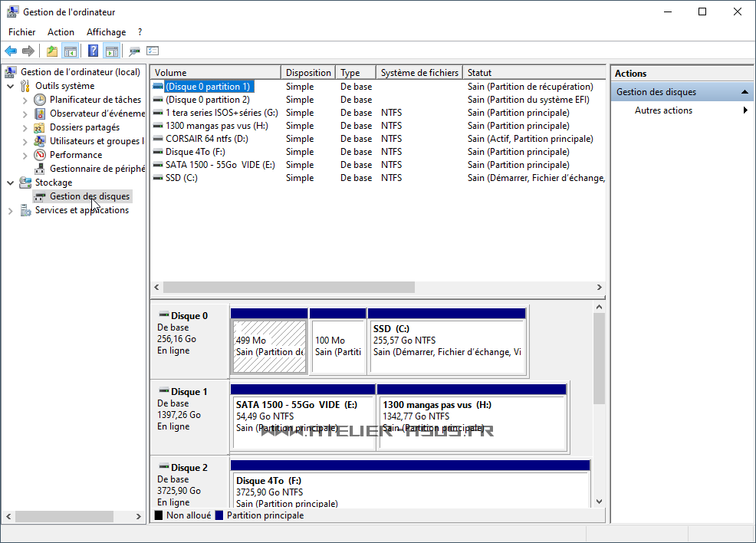Image resolution: width=756 pixels, height=543 pixels.
Task: Select the 1300 mangas pas vus (H:) block
Action: pyautogui.click(x=472, y=417)
